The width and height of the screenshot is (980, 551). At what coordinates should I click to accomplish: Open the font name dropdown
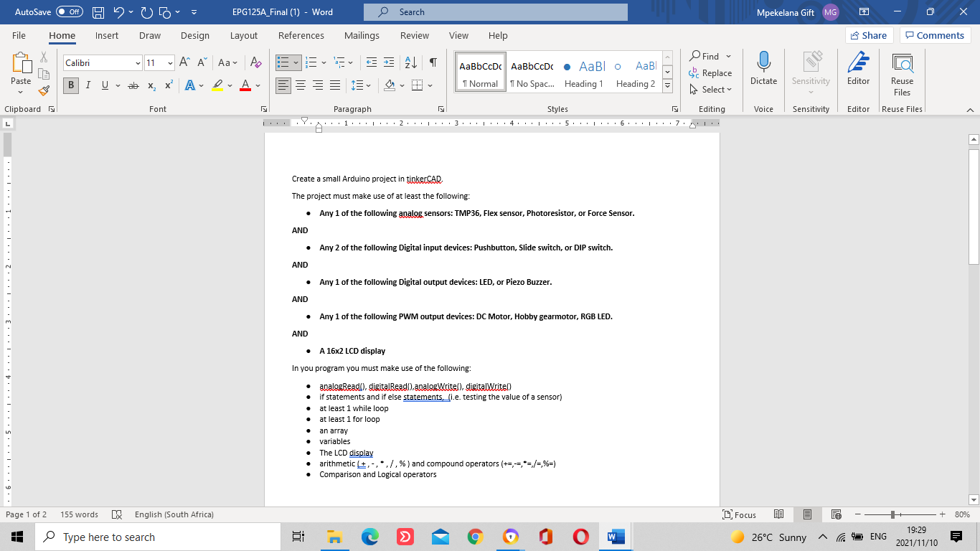tap(139, 62)
